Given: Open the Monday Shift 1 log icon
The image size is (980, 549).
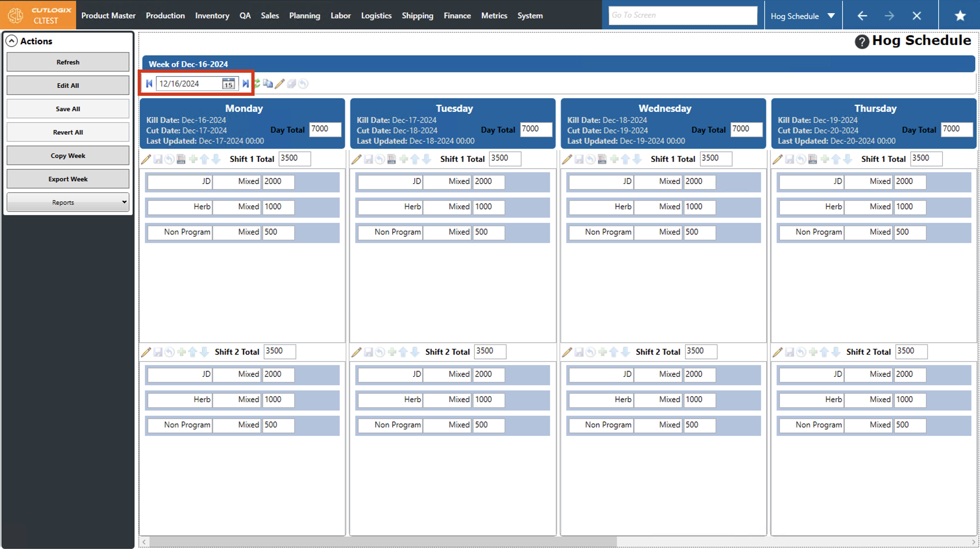Looking at the screenshot, I should coord(181,159).
